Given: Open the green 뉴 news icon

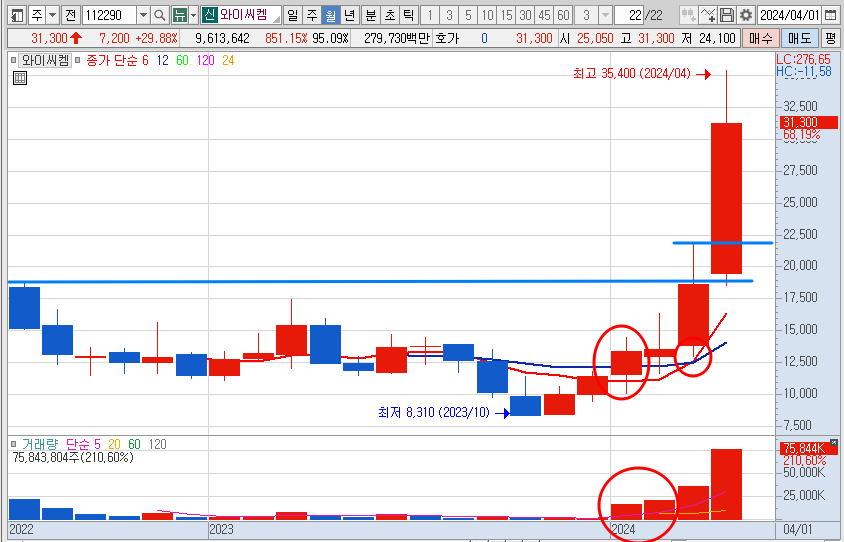Looking at the screenshot, I should pos(179,15).
